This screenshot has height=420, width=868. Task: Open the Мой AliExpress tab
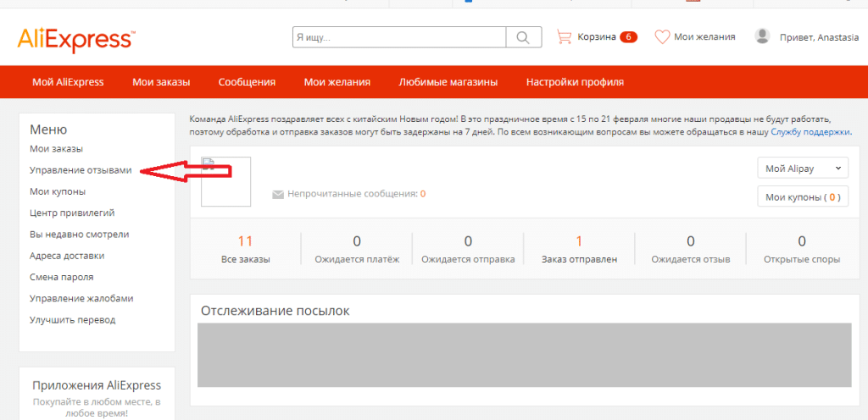tap(68, 82)
